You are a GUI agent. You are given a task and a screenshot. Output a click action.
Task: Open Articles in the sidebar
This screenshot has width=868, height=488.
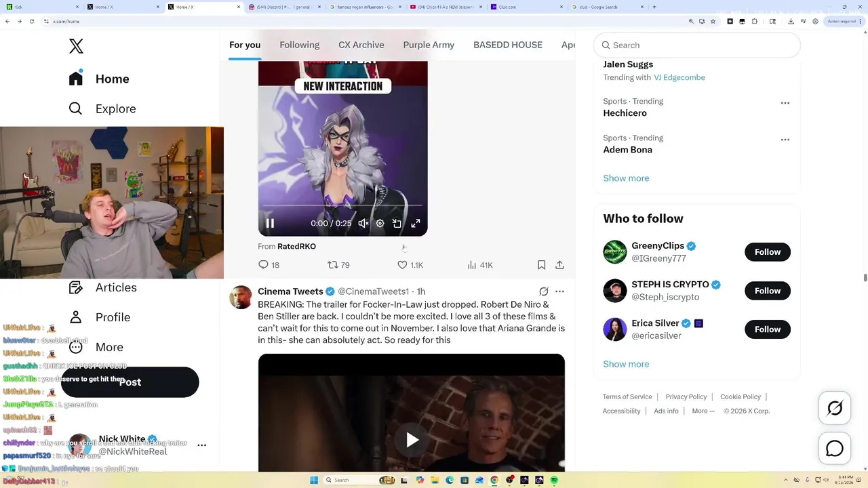(x=103, y=287)
